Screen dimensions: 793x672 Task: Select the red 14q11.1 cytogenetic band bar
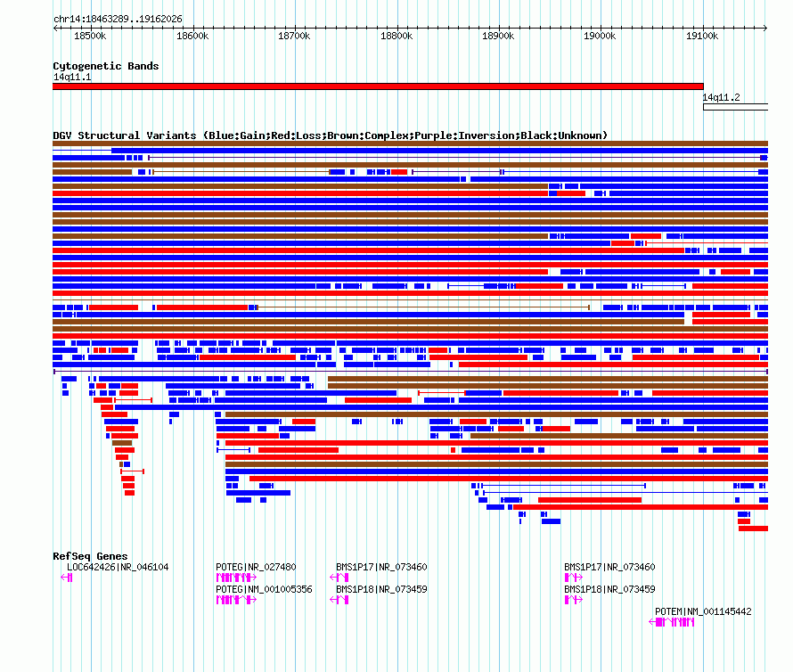tap(378, 86)
